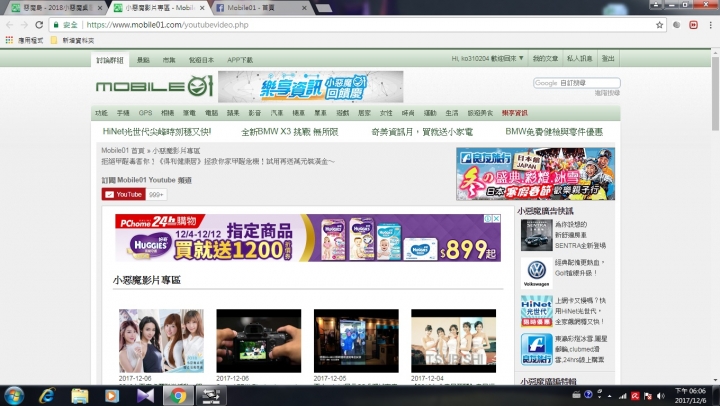Open the 汽車 category
This screenshot has height=406, width=720.
tap(277, 113)
